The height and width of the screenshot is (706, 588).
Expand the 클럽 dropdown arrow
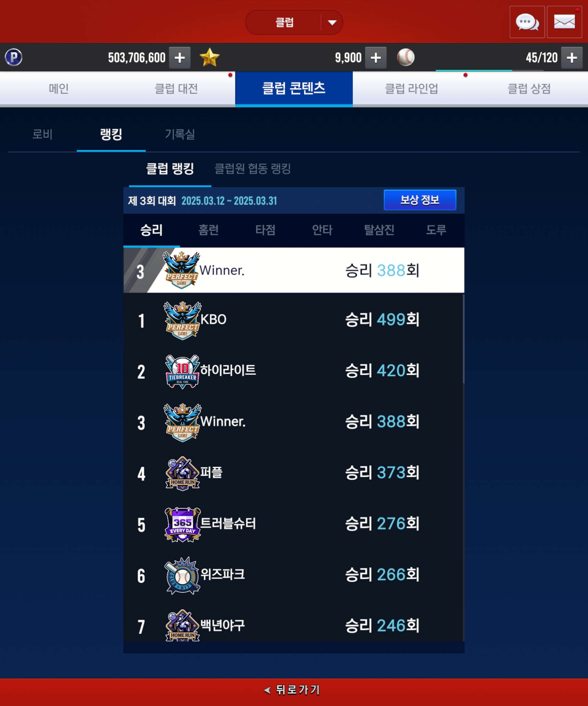332,22
